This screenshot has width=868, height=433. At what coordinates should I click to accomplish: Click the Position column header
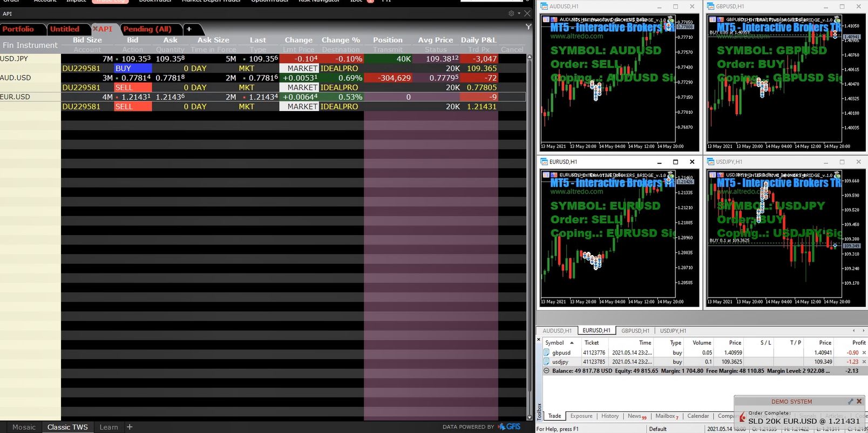[388, 40]
